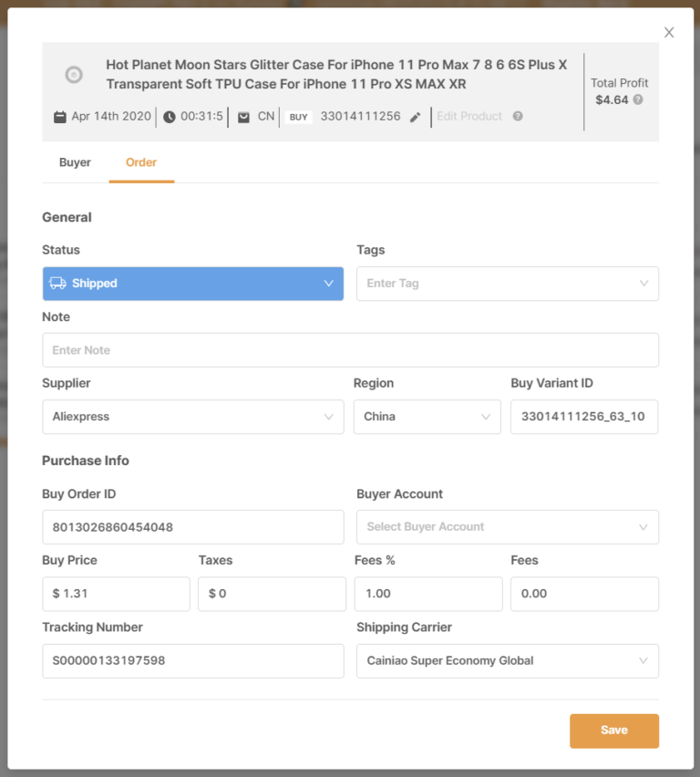Image resolution: width=700 pixels, height=777 pixels.
Task: Open the Status dropdown showing Shipped
Action: 328,284
